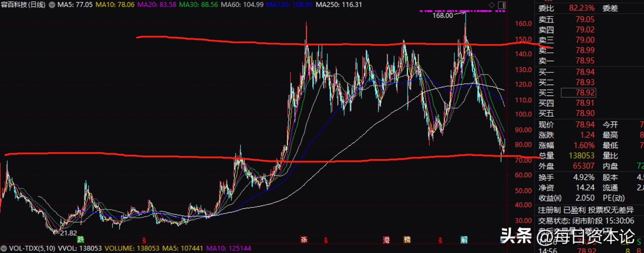This screenshot has height=253, width=644.
Task: Click the $ marker nearest the 跌 marker
Action: (x=144, y=240)
